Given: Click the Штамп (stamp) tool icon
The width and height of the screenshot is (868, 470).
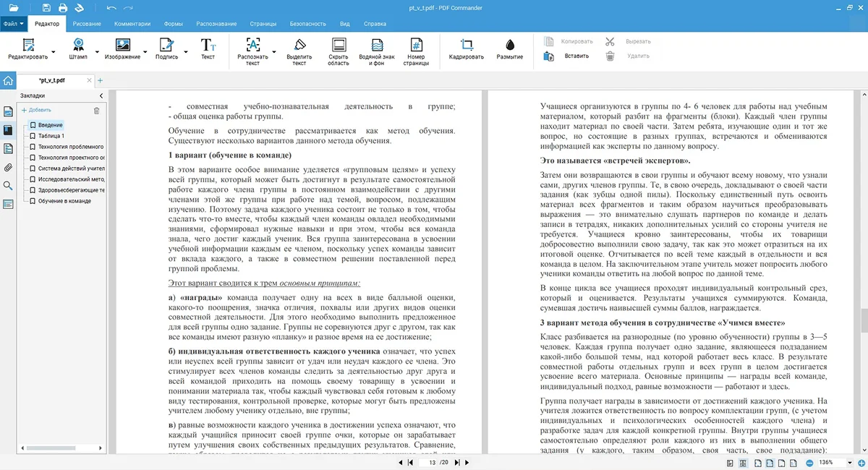Looking at the screenshot, I should coord(78,46).
